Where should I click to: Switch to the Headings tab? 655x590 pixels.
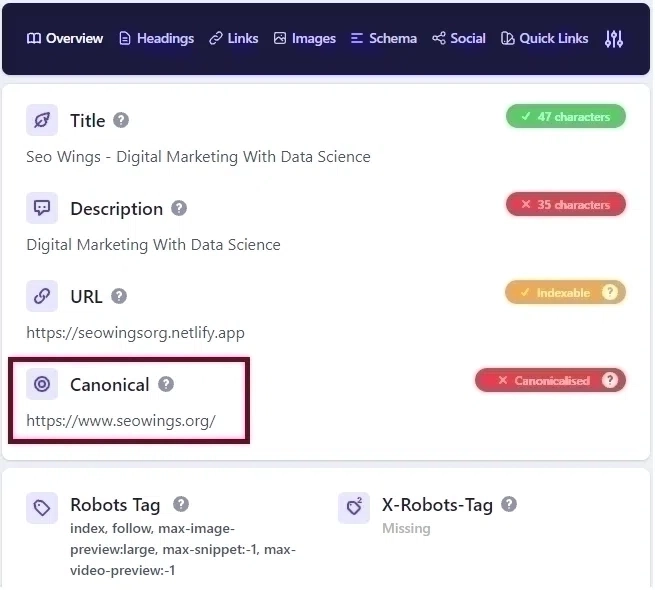click(157, 38)
